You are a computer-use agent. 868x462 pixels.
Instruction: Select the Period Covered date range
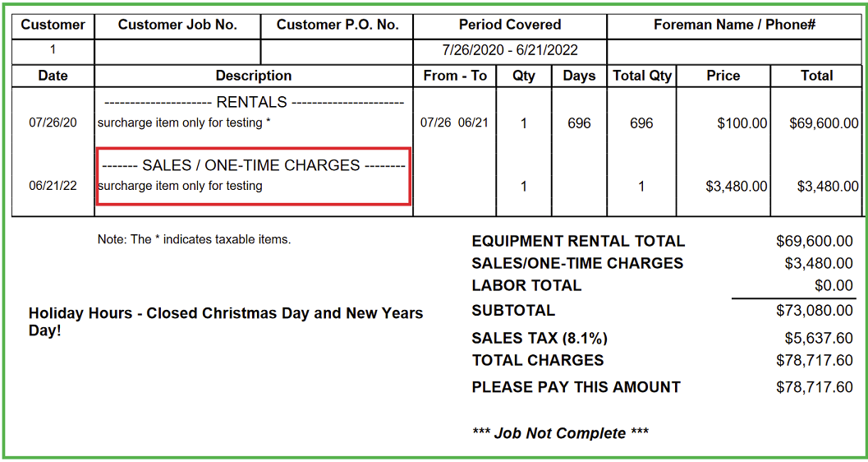510,50
